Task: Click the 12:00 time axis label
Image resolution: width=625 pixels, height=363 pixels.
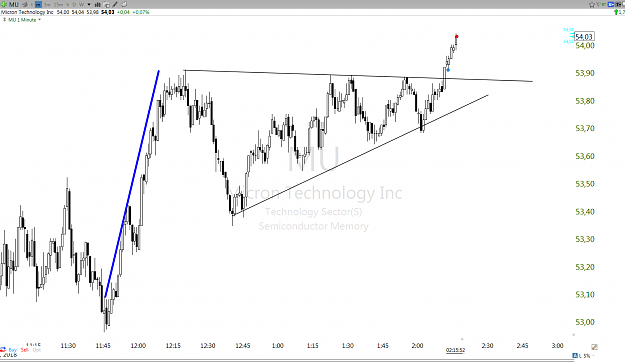Action: tap(138, 345)
